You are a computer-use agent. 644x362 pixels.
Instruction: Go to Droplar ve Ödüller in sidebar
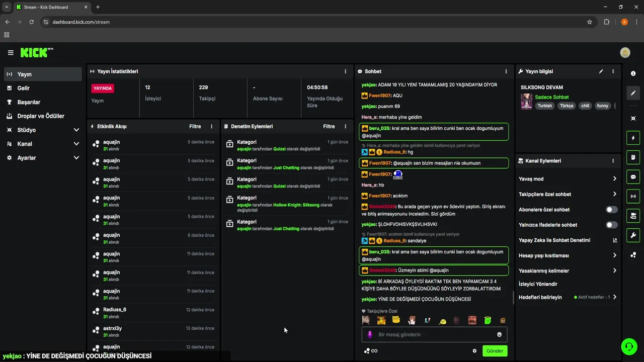pyautogui.click(x=43, y=116)
